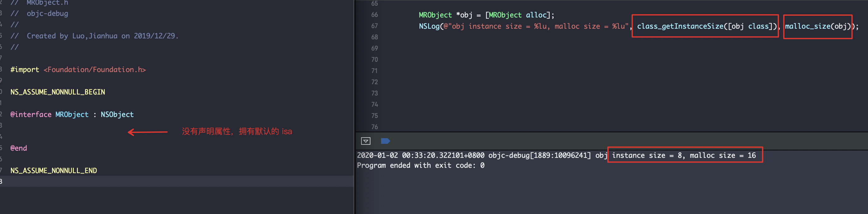The width and height of the screenshot is (868, 214).
Task: Click NSObject superclass name
Action: click(117, 114)
